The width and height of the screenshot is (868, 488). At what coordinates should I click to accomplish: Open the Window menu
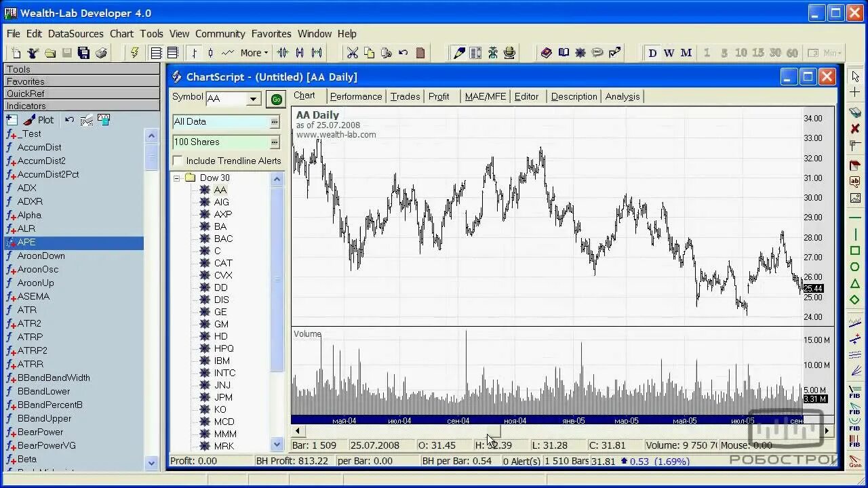click(315, 33)
